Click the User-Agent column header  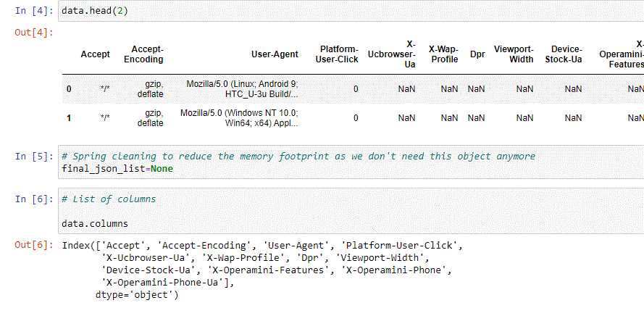click(275, 54)
